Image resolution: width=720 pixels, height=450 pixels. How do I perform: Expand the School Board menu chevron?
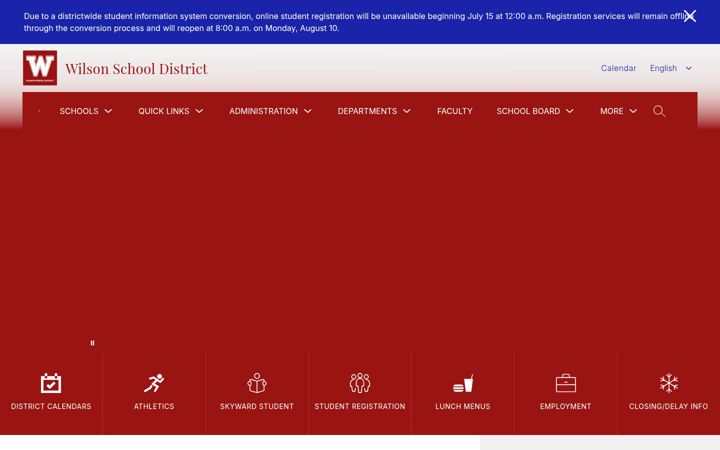[570, 111]
